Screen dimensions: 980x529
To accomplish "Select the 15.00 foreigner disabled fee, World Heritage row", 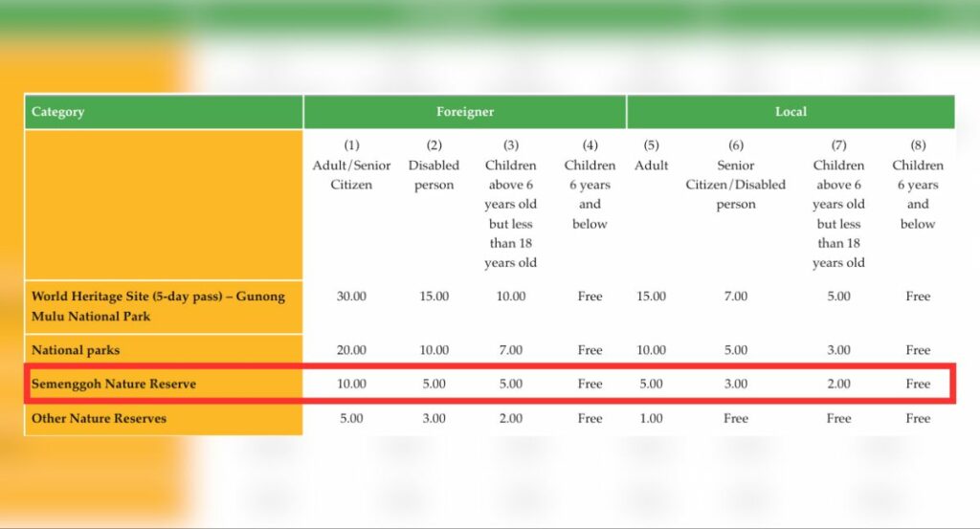I will [x=434, y=296].
